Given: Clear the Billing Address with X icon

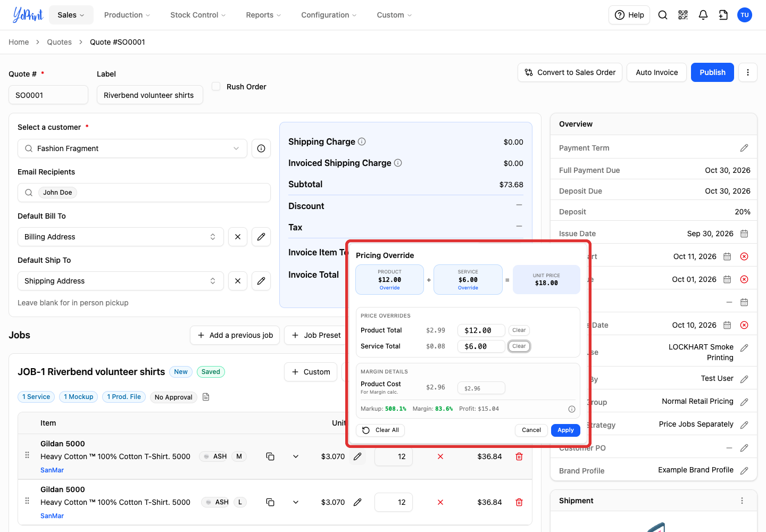Looking at the screenshot, I should (x=238, y=237).
